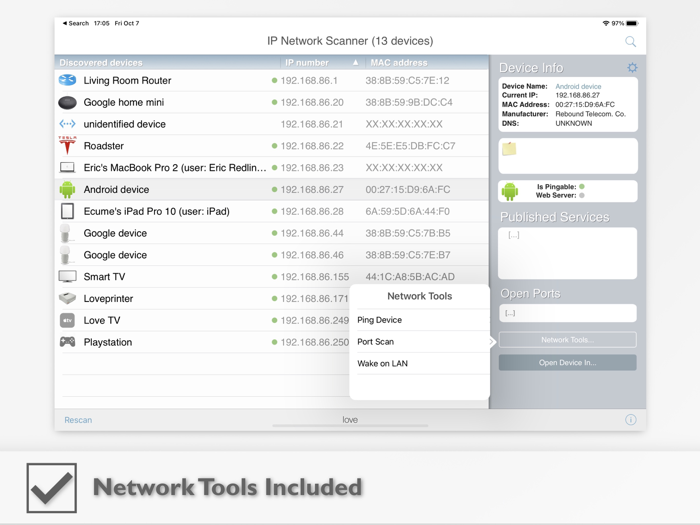
Task: Click the Loveprinter printer icon
Action: pos(67,298)
